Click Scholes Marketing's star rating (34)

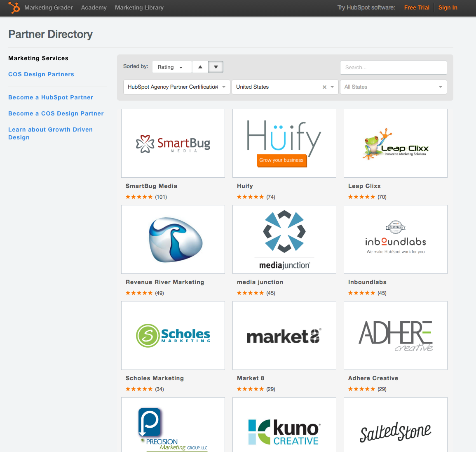click(145, 389)
